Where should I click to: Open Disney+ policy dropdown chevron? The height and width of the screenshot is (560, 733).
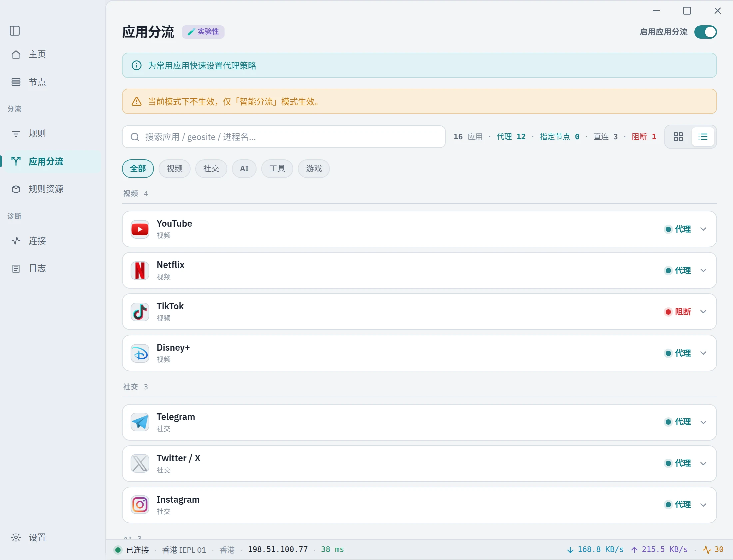tap(703, 353)
